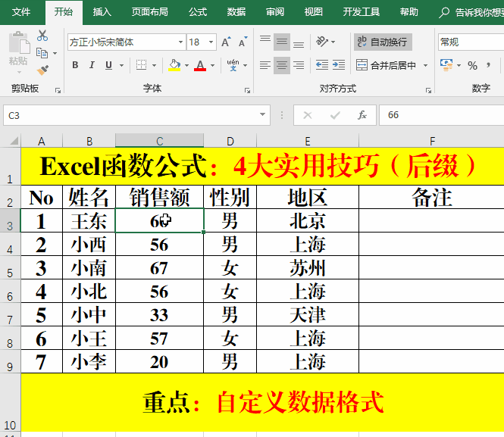Toggle Bold formatting
The width and height of the screenshot is (504, 437).
pos(75,65)
